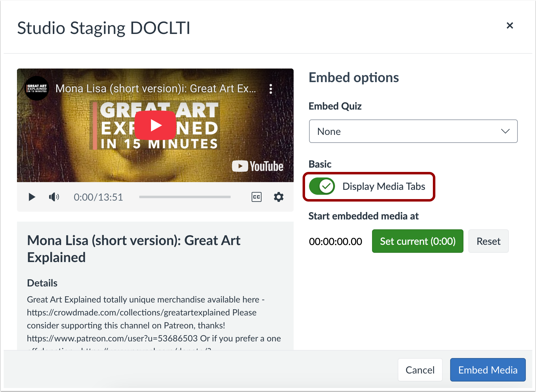Click the video progress bar
This screenshot has width=536, height=392.
click(185, 197)
